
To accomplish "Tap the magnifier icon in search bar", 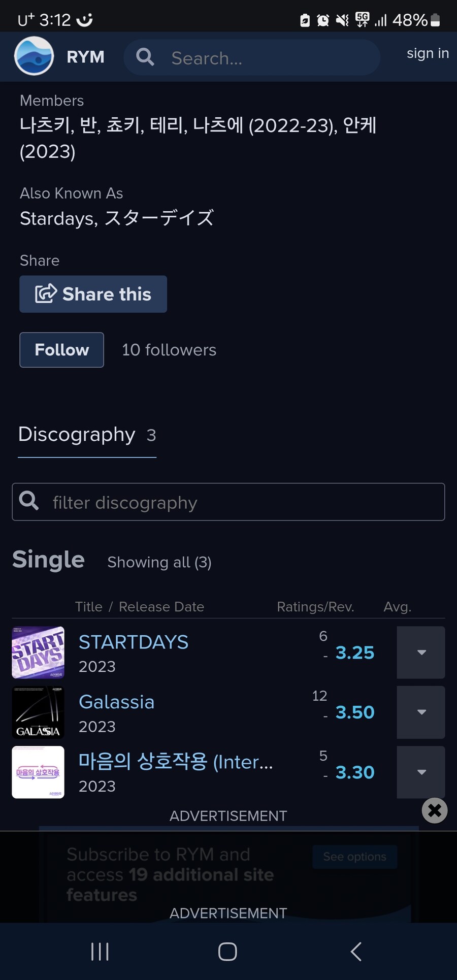I will click(x=145, y=57).
